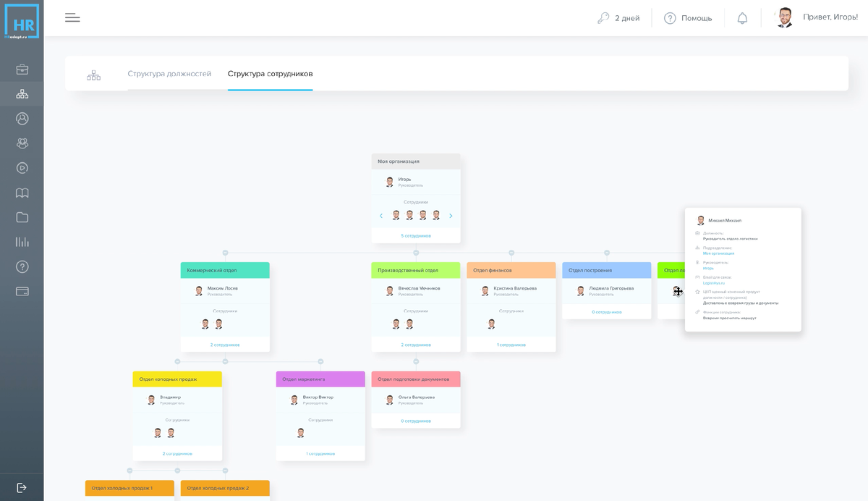Follow Моя организация link in employee popup
868x501 pixels.
point(718,253)
